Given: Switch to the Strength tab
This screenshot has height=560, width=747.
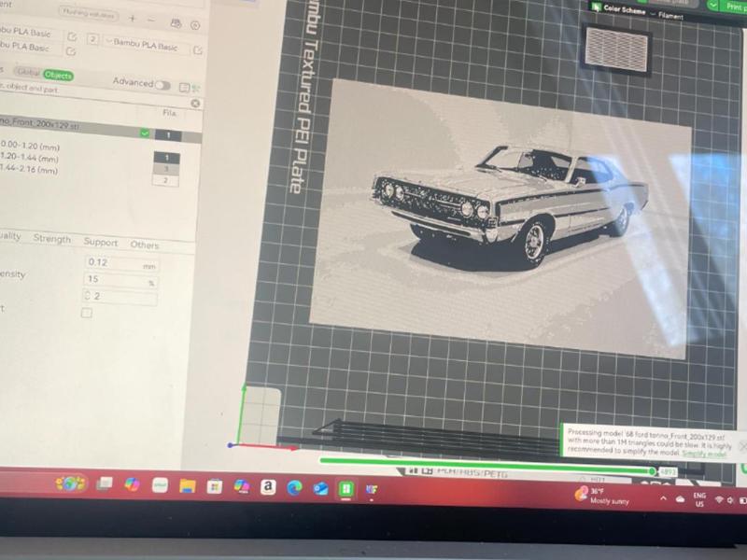Looking at the screenshot, I should (53, 239).
